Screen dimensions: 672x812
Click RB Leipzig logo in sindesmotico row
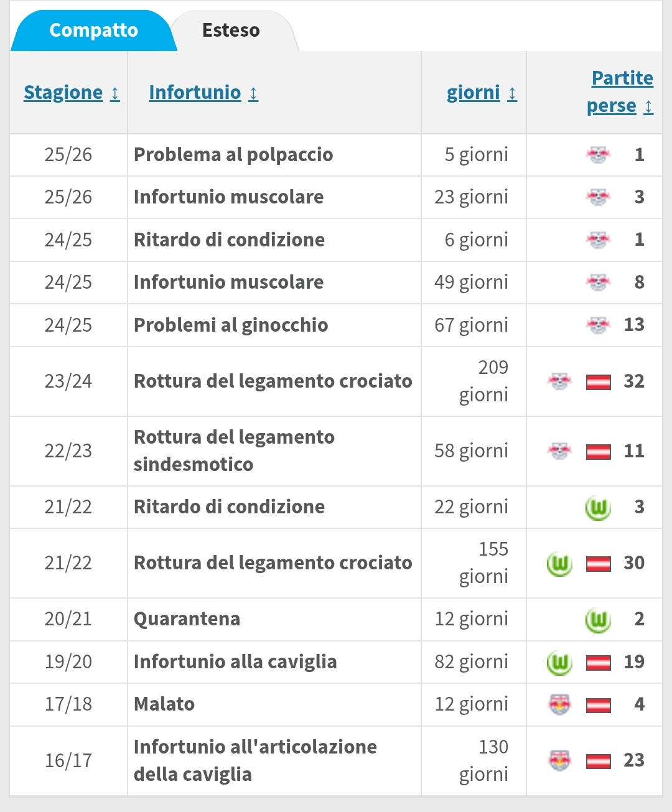(x=559, y=451)
